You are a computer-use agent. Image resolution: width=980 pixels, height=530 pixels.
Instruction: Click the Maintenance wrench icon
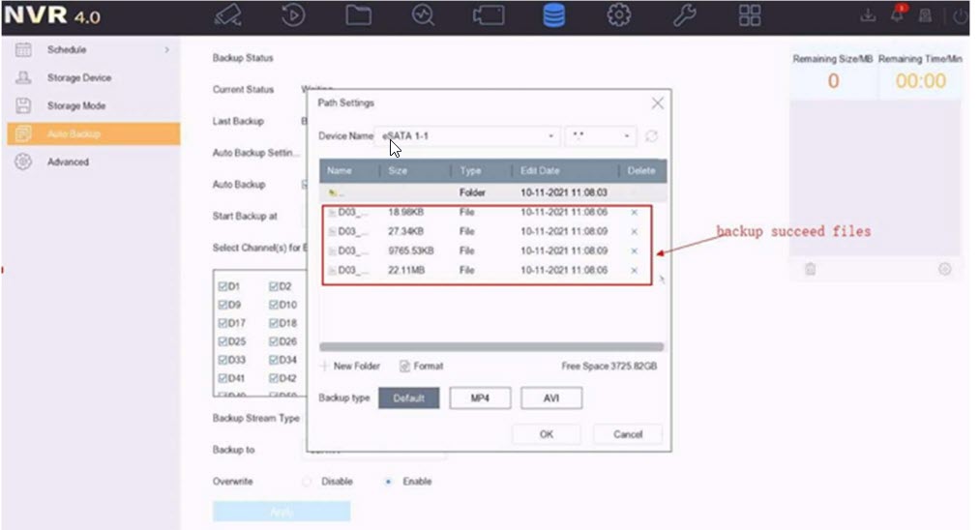(x=685, y=16)
